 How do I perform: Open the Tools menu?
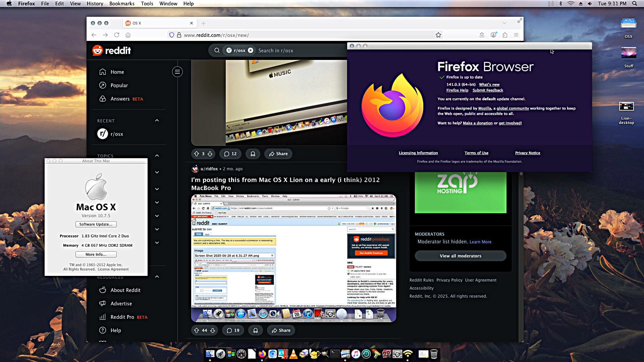[x=147, y=3]
